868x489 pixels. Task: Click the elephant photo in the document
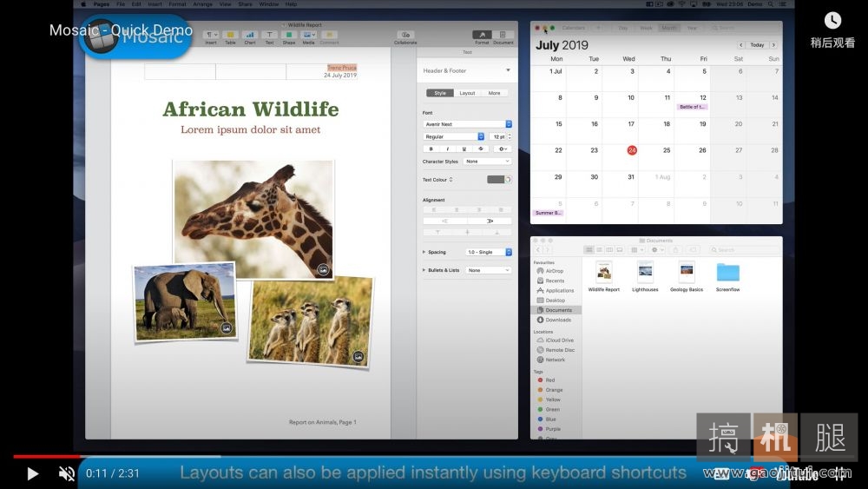pos(185,301)
